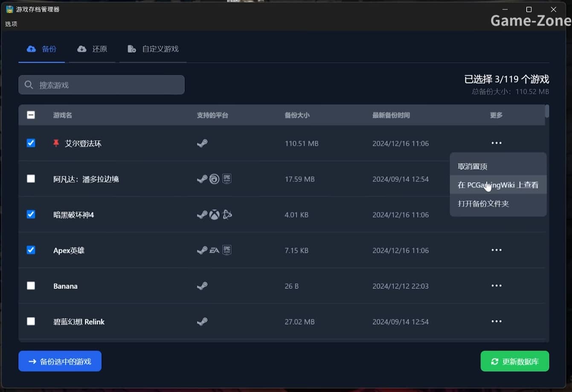The width and height of the screenshot is (572, 392).
Task: Click inside the 搜索游戏 search field
Action: coord(101,84)
